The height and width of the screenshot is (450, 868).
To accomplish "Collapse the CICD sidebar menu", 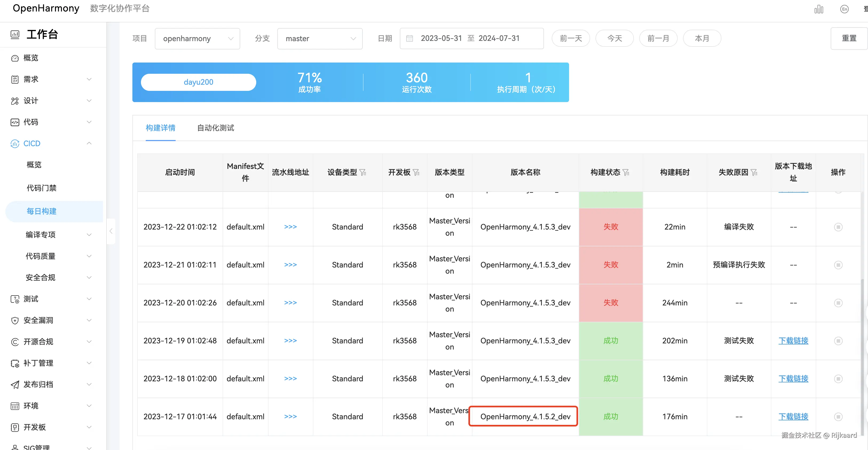I will coord(89,143).
